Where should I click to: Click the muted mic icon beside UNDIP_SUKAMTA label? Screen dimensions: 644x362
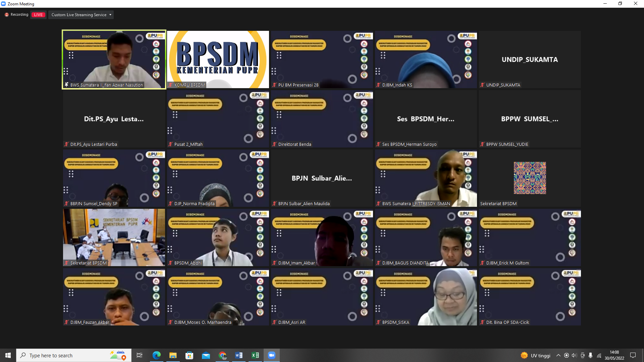483,85
